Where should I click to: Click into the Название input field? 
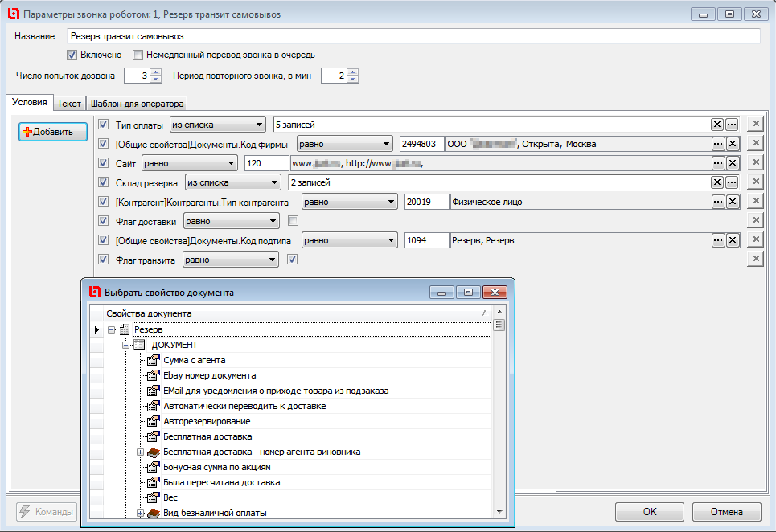click(413, 36)
